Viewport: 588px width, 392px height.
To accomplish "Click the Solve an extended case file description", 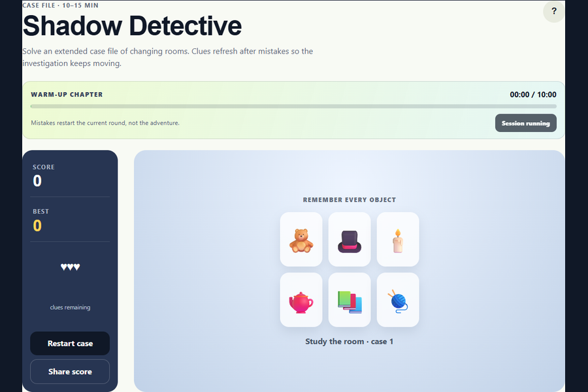I will click(168, 57).
